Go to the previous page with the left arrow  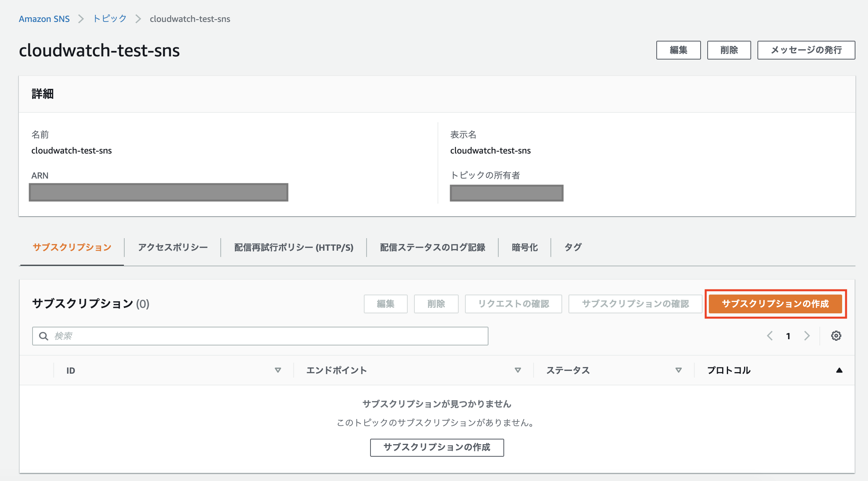(770, 336)
